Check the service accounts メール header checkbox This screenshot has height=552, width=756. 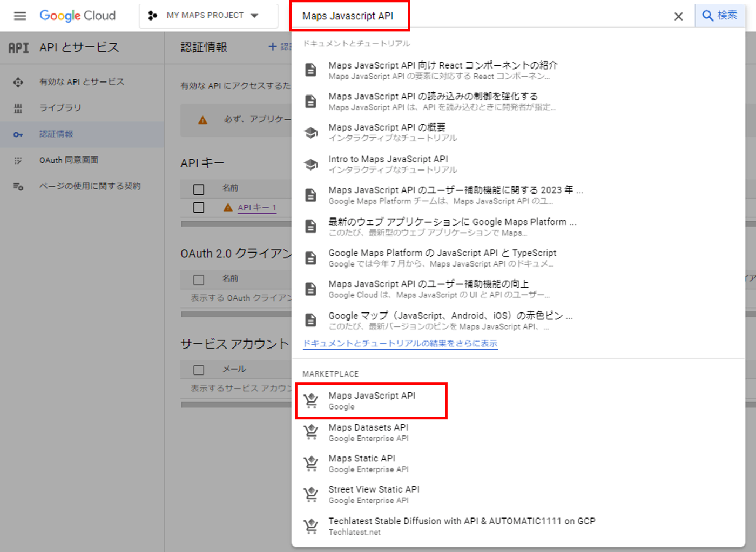199,370
